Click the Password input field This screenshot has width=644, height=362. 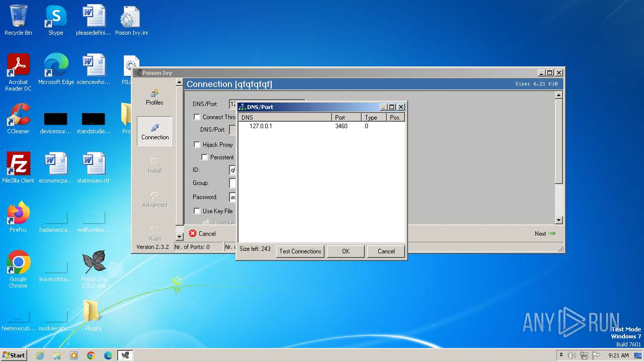232,197
